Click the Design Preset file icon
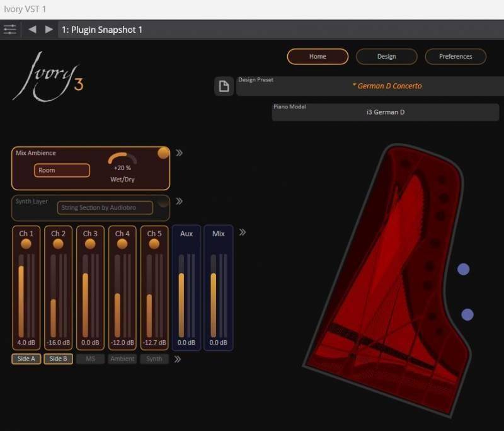The image size is (504, 431). 223,86
